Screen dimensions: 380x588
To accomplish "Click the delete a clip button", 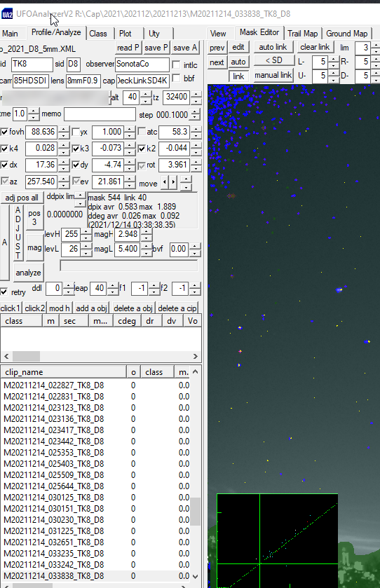I will [x=177, y=308].
